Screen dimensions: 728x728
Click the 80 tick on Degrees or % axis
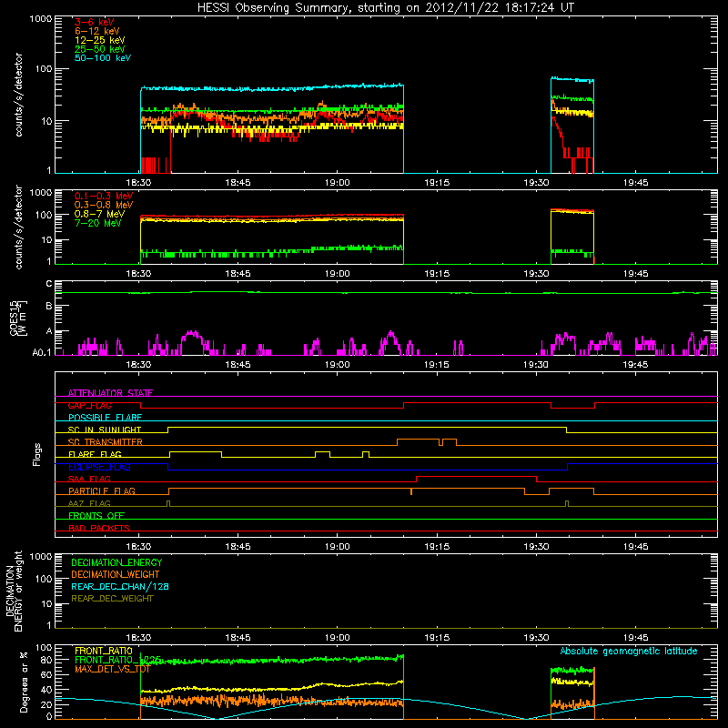click(47, 660)
